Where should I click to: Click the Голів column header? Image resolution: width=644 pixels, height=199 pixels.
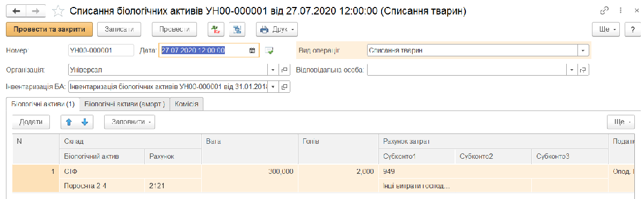click(x=338, y=149)
